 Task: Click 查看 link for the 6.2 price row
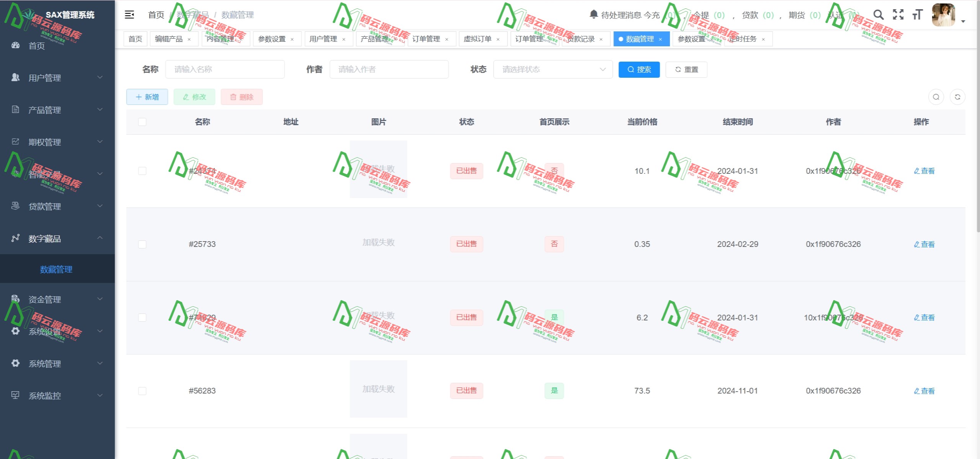(924, 317)
